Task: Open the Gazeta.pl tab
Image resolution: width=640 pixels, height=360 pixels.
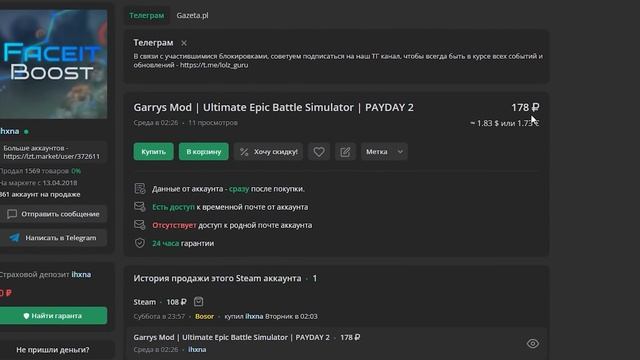Action: pyautogui.click(x=192, y=16)
